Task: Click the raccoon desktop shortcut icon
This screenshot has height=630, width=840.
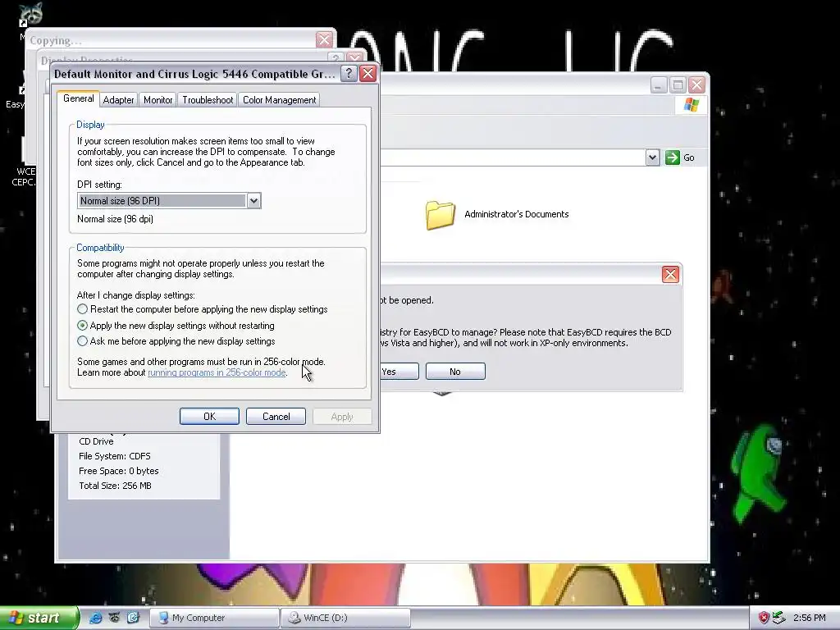Action: [30, 13]
